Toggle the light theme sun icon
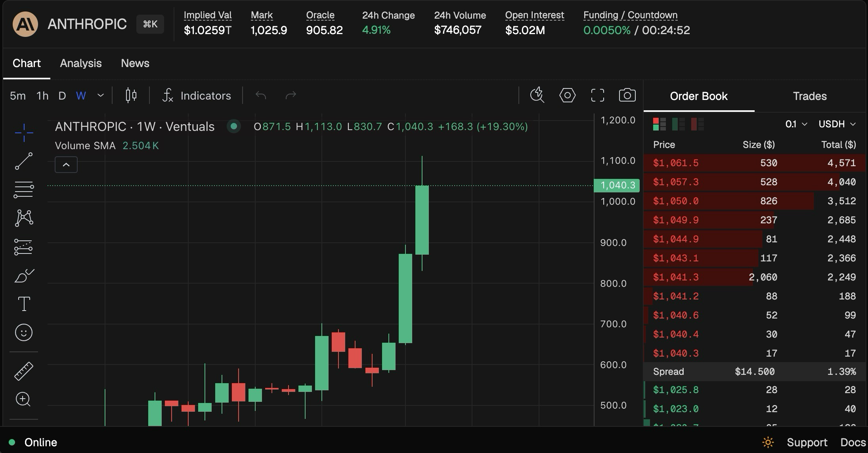This screenshot has height=453, width=868. click(768, 442)
